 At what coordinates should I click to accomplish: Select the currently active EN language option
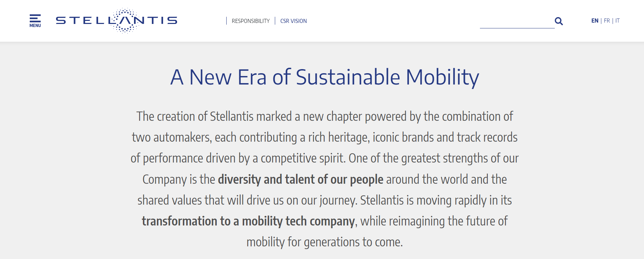pos(595,20)
